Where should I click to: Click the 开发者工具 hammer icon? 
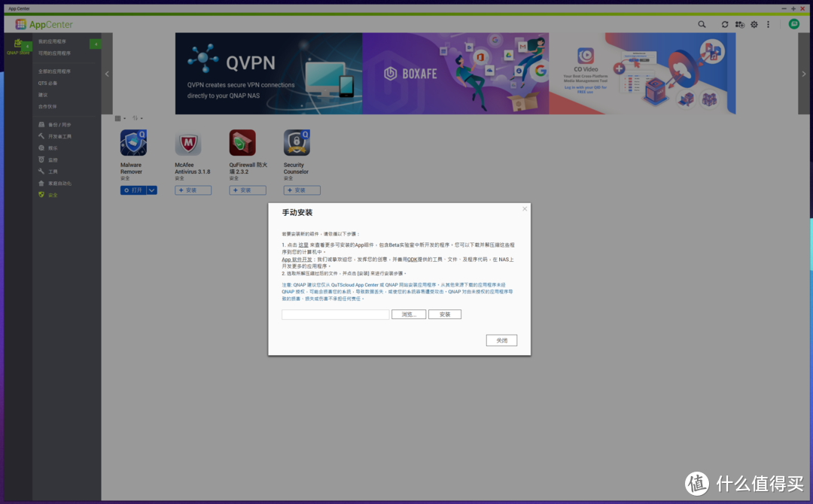coord(41,136)
